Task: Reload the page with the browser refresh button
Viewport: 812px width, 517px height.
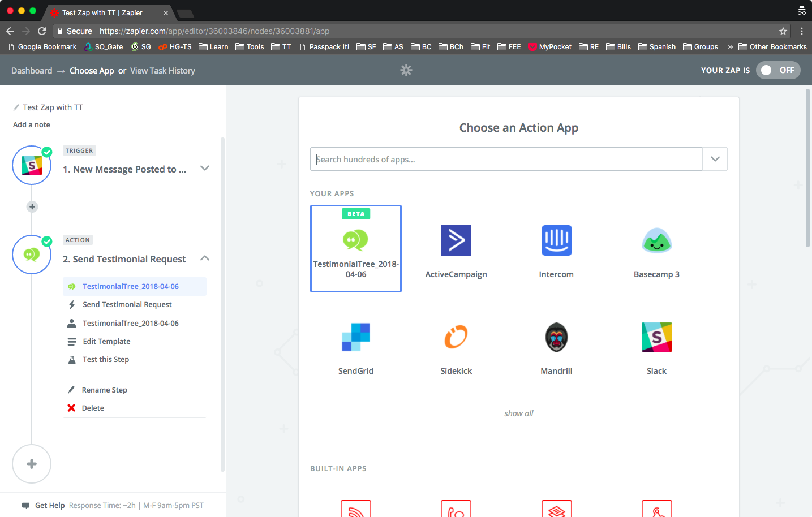Action: (42, 31)
